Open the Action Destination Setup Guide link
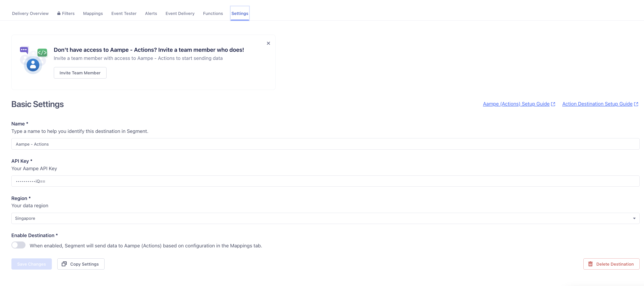644x286 pixels. point(597,104)
